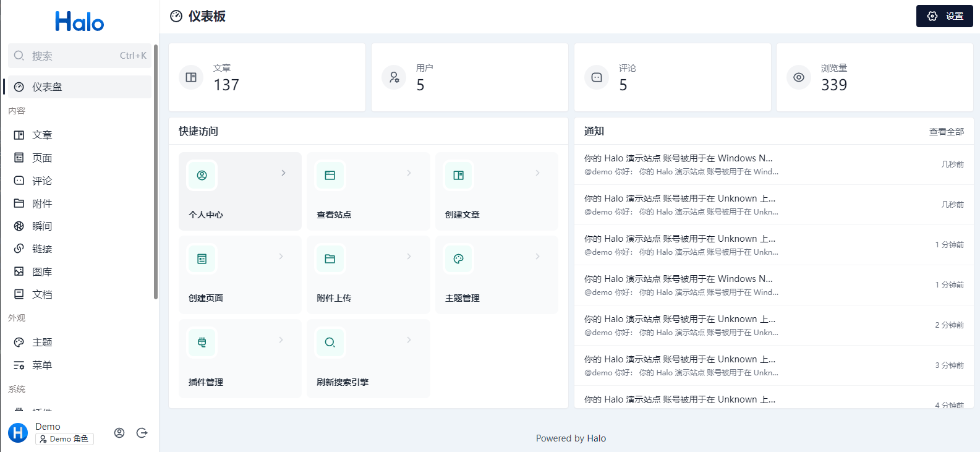Click the 评论 icon in sidebar
980x452 pixels.
[x=19, y=181]
